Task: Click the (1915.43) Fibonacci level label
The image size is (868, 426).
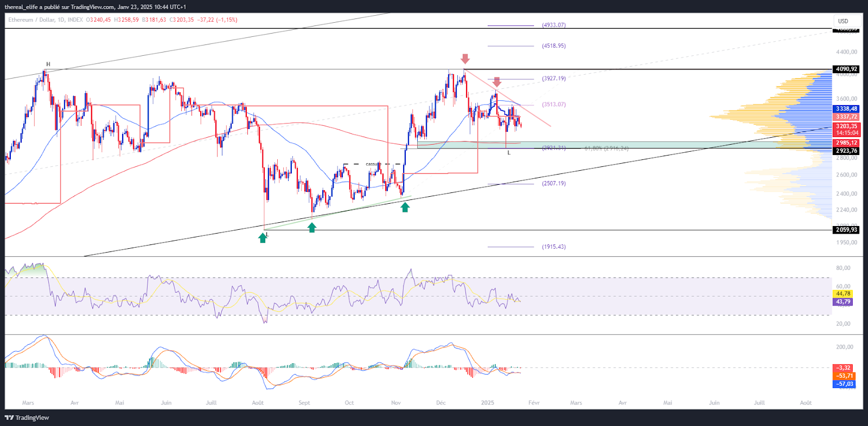Action: (554, 247)
